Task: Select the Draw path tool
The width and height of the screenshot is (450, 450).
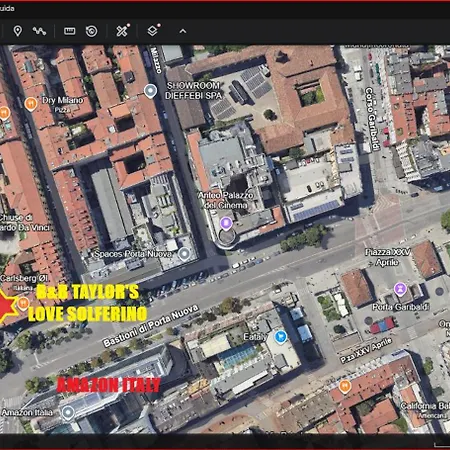Action: pos(39,31)
